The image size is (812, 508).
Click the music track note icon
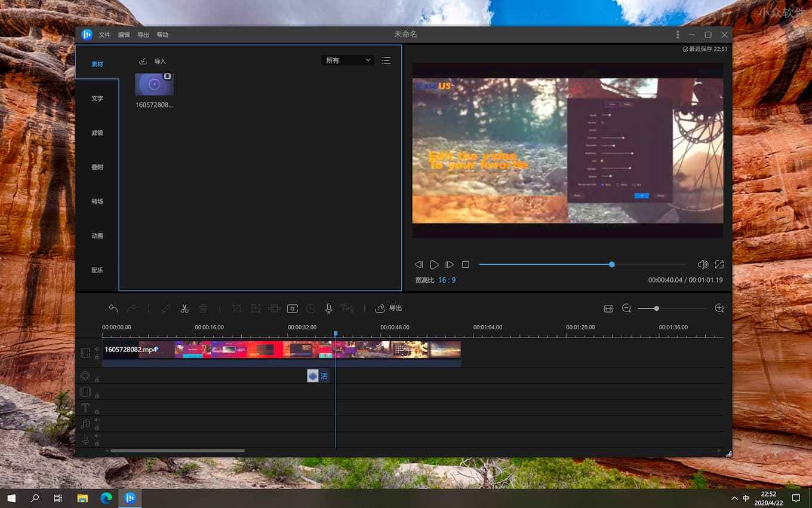click(85, 424)
